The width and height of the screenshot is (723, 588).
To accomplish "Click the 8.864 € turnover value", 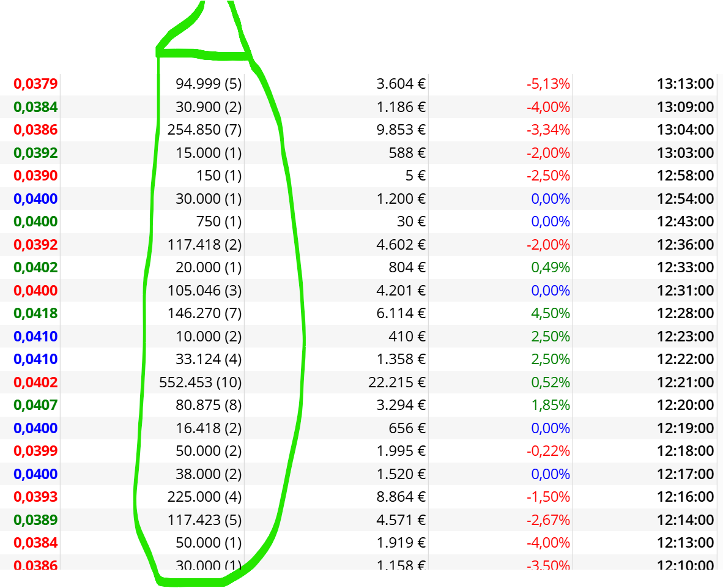I will pos(401,497).
